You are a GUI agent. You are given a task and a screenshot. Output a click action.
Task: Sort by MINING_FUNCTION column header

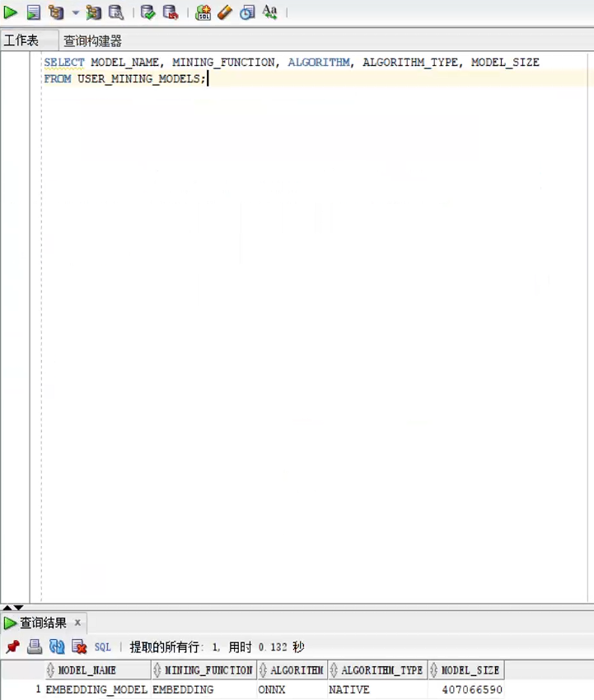[203, 670]
